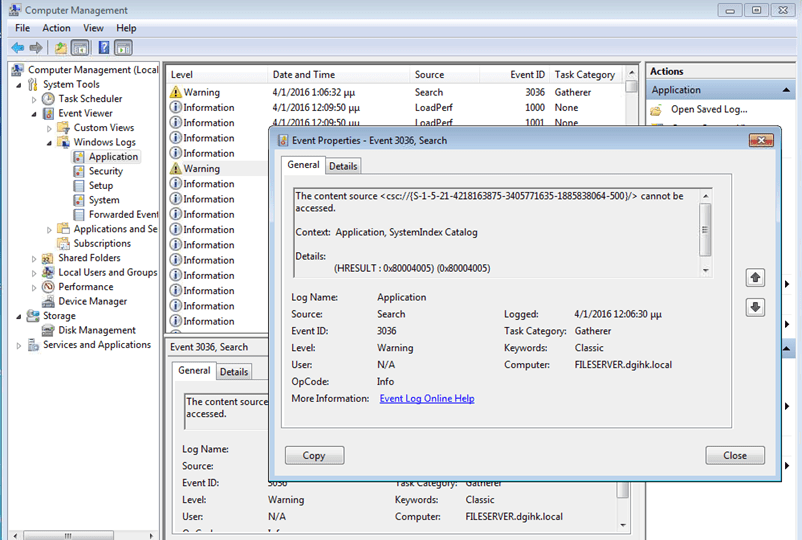
Task: Switch to Details tab in Event Properties dialog
Action: (x=343, y=166)
